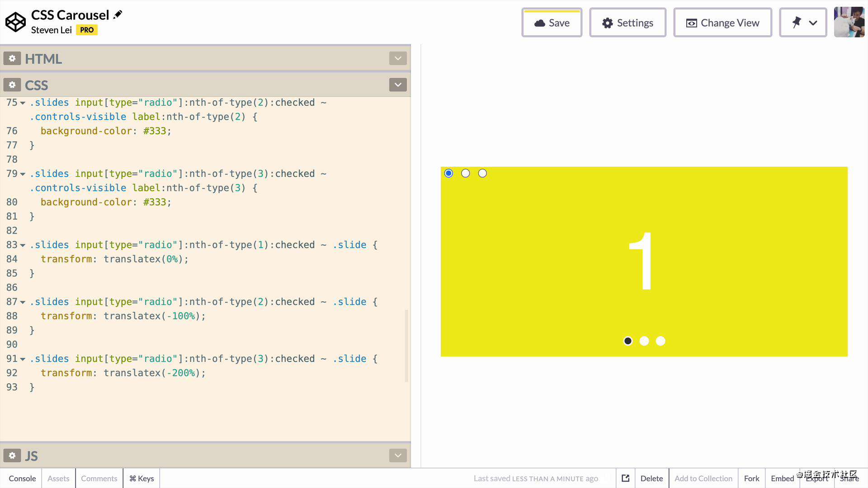The height and width of the screenshot is (488, 868).
Task: Click the JS panel header label
Action: (31, 455)
